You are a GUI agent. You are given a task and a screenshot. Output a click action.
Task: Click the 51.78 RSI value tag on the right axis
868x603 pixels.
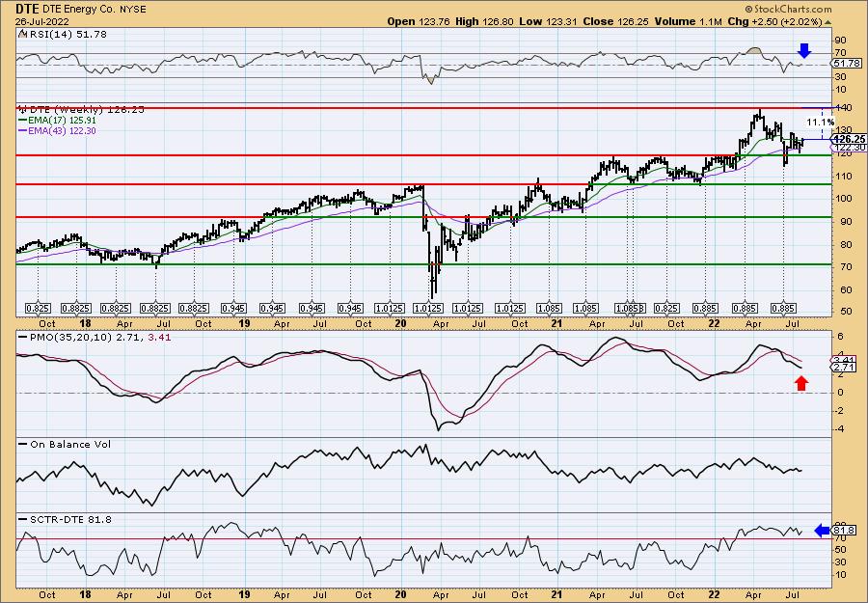(848, 64)
